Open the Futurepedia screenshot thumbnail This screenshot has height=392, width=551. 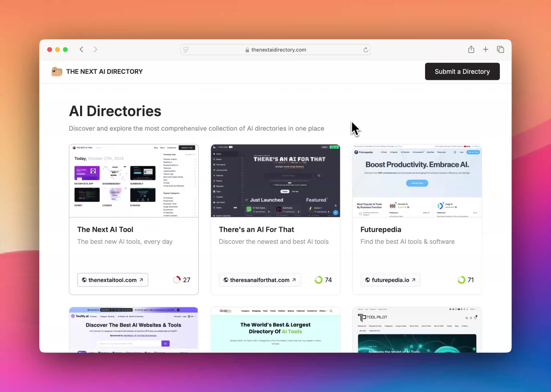coord(417,181)
